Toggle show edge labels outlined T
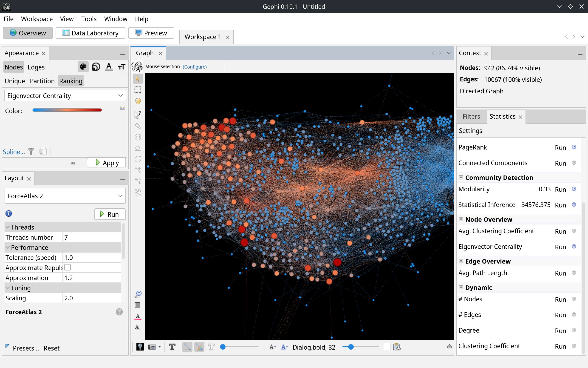 click(211, 347)
